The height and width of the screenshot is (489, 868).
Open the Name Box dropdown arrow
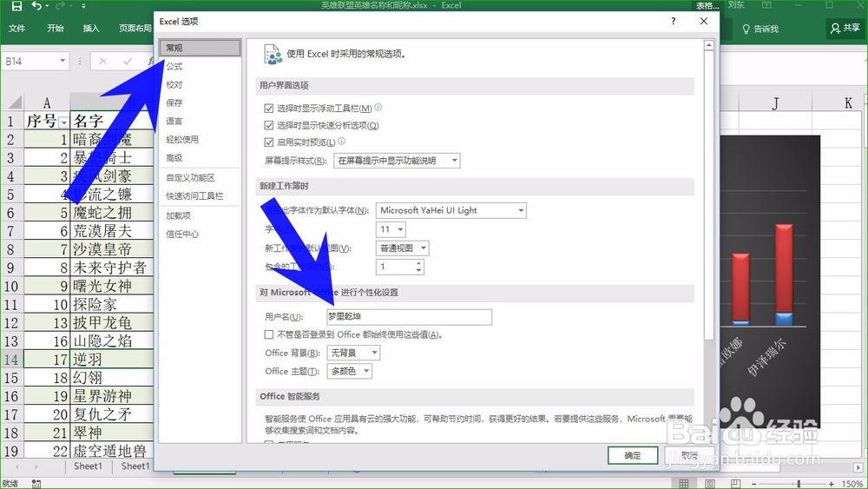(x=62, y=61)
